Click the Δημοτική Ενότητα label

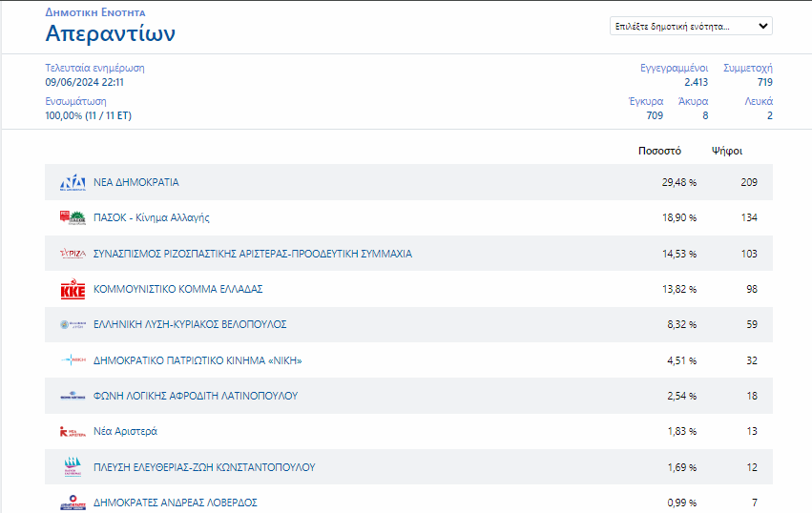coord(95,12)
